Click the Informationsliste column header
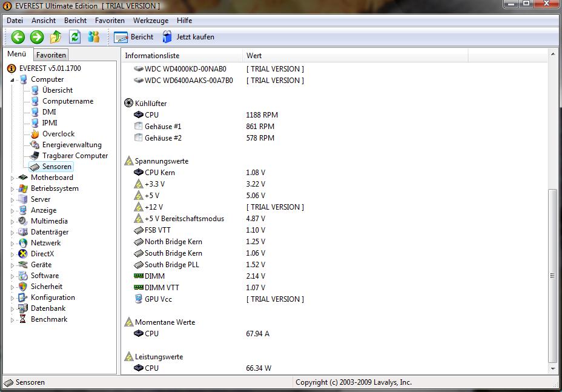The height and width of the screenshot is (392, 562). pyautogui.click(x=182, y=56)
